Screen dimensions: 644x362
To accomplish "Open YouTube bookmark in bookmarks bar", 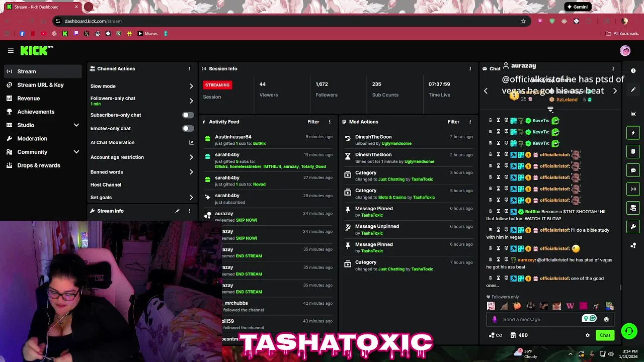I will tap(43, 34).
